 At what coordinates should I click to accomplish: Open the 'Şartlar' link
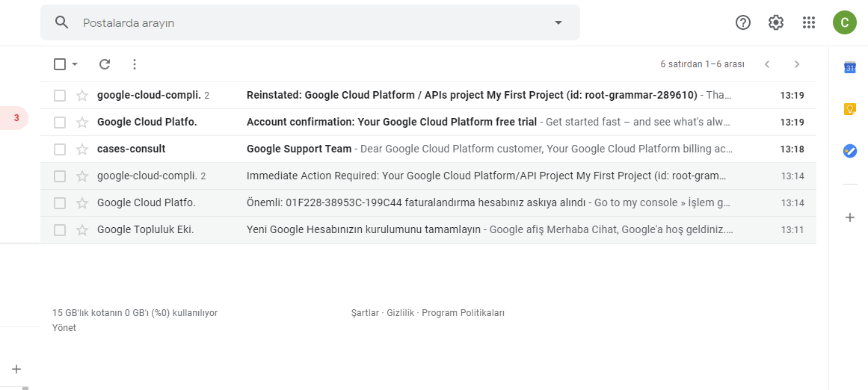365,313
